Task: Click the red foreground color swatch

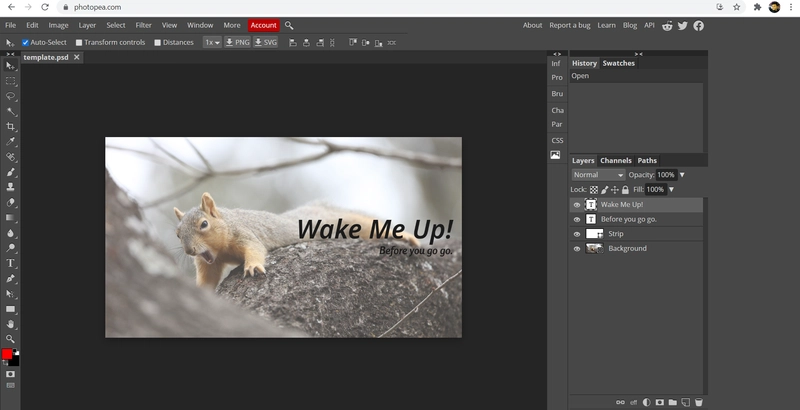Action: [x=7, y=355]
